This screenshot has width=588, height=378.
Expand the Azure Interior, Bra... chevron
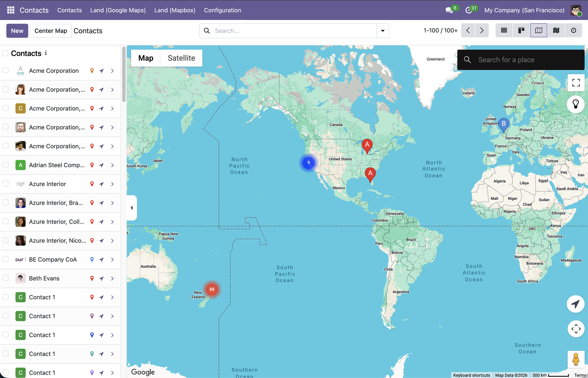(x=112, y=203)
